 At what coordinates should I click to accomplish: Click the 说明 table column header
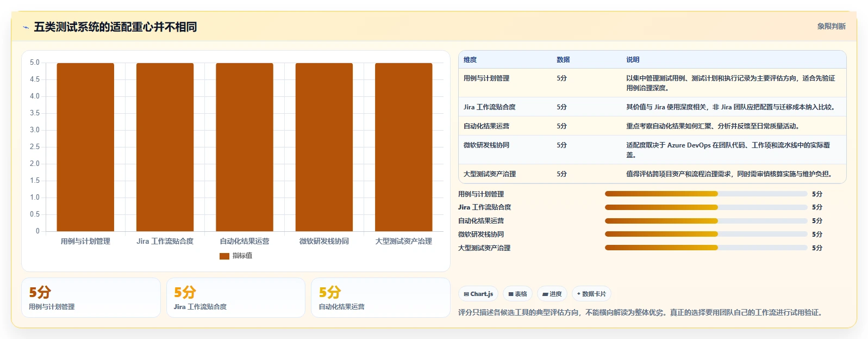[633, 60]
